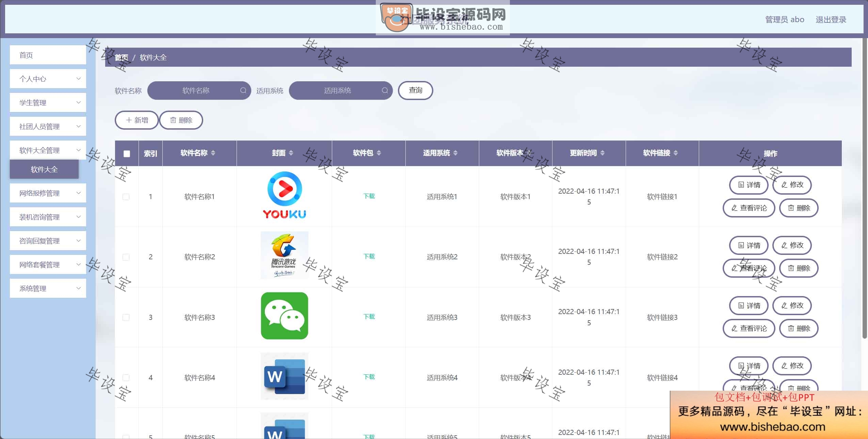868x439 pixels.
Task: Click 删除 for 软件名称3 row
Action: pyautogui.click(x=799, y=328)
